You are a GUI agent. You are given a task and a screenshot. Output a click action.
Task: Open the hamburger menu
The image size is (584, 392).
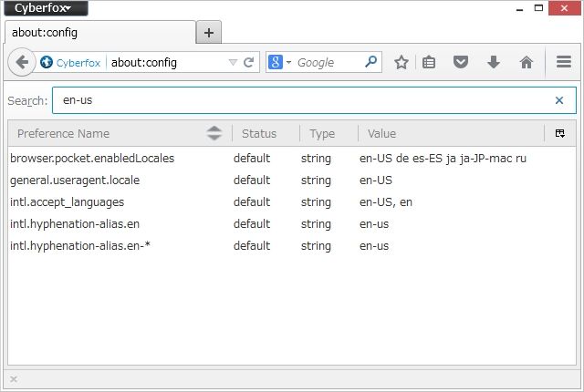[x=564, y=62]
